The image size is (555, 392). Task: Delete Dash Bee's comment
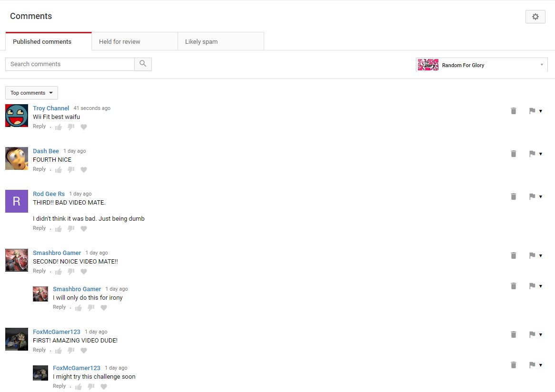point(514,154)
